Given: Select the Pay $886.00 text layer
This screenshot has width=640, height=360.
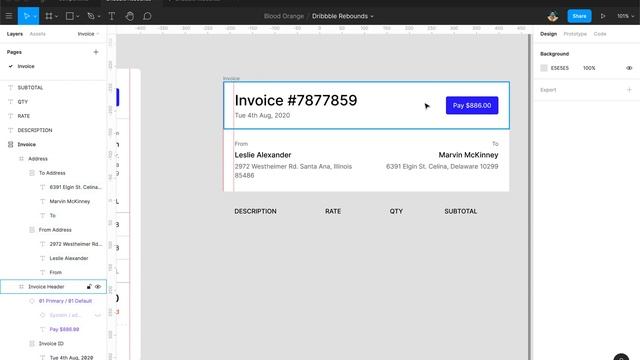Looking at the screenshot, I should [x=64, y=329].
